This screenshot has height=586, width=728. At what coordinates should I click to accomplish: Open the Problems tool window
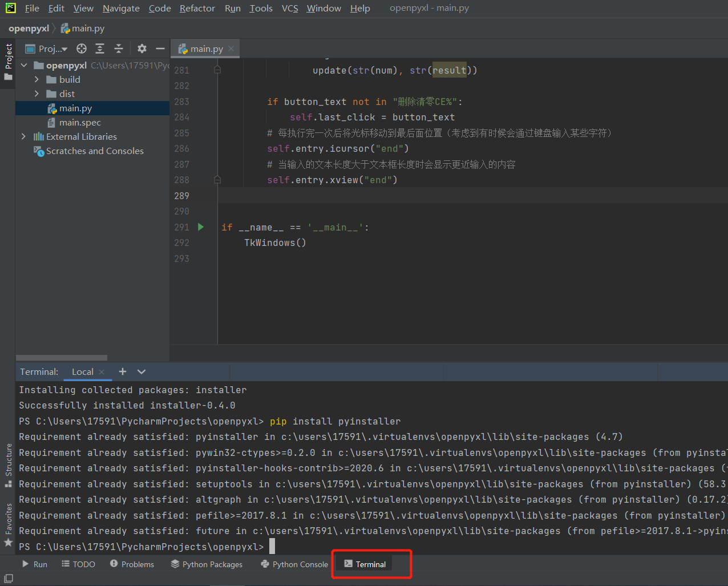click(x=132, y=564)
